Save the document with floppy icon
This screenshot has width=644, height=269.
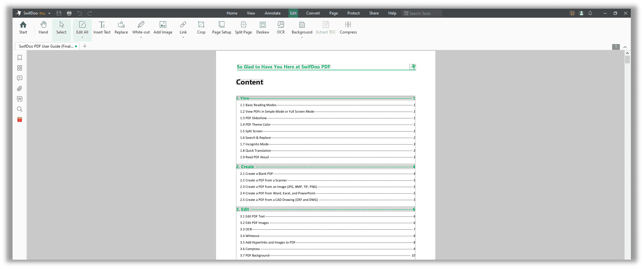pos(59,13)
